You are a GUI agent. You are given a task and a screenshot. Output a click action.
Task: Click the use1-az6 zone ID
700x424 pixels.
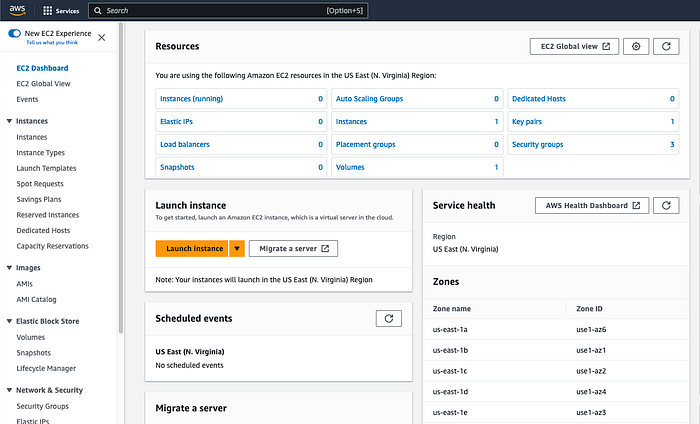coord(591,330)
